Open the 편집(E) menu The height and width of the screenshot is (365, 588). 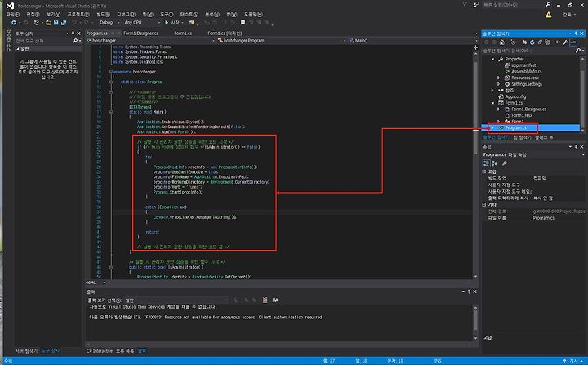click(x=33, y=14)
